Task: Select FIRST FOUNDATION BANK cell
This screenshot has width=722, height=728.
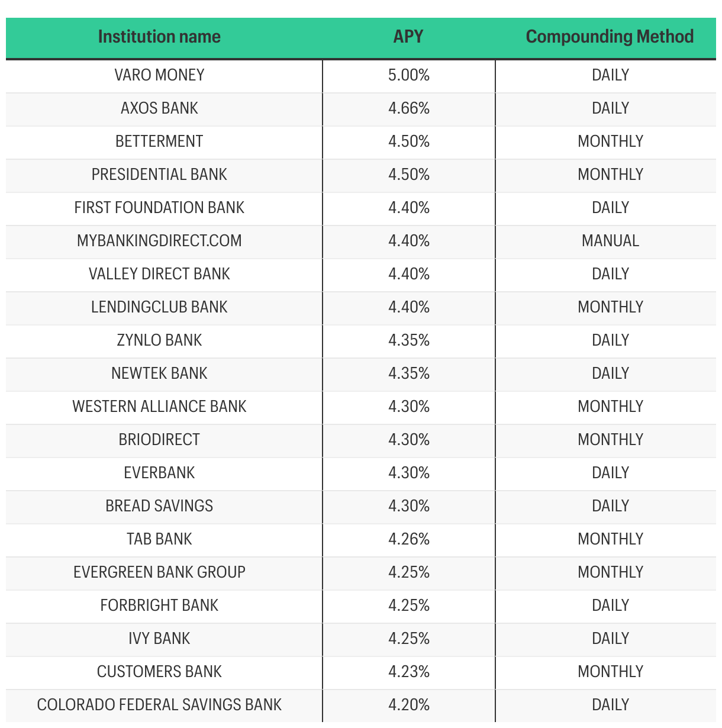Action: [159, 208]
